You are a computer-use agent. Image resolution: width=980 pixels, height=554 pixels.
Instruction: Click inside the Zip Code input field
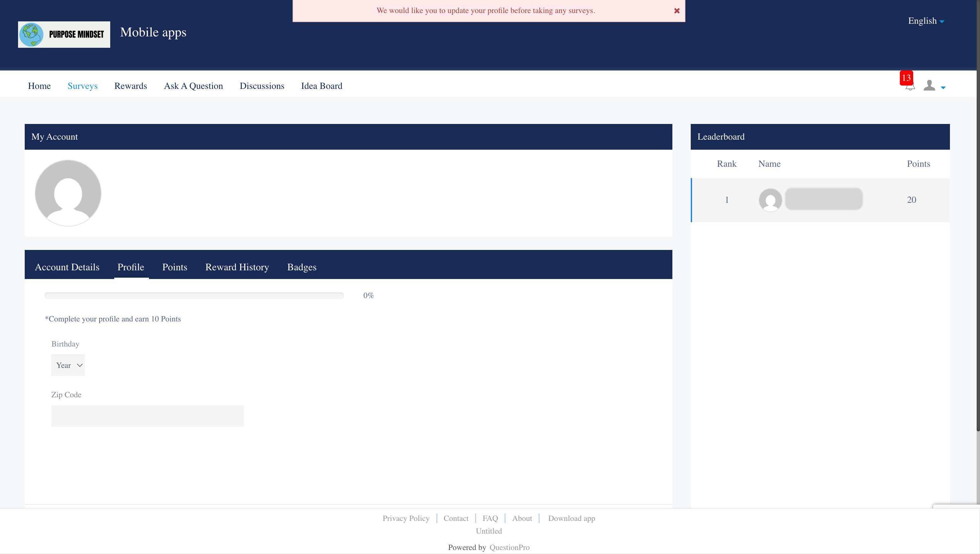click(147, 416)
